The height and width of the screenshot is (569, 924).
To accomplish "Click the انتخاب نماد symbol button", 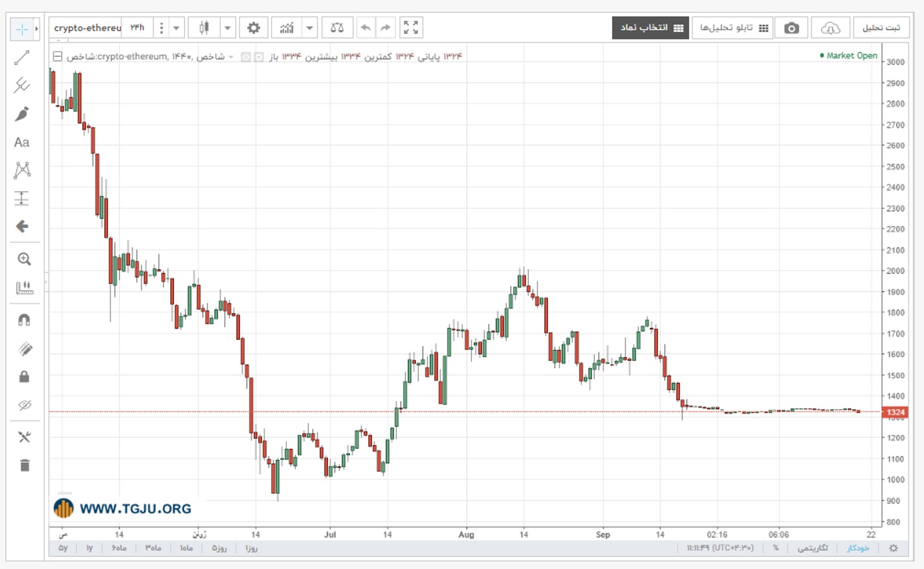I will 651,28.
